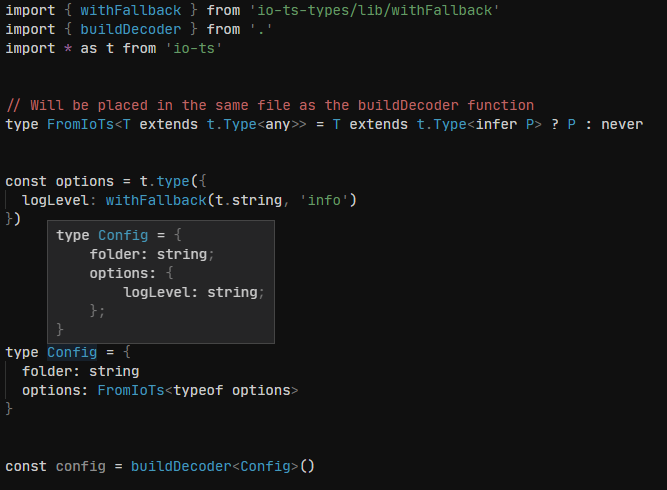This screenshot has height=490, width=667.
Task: Click the 'infer P' keyword in the conditional type
Action: coord(505,124)
